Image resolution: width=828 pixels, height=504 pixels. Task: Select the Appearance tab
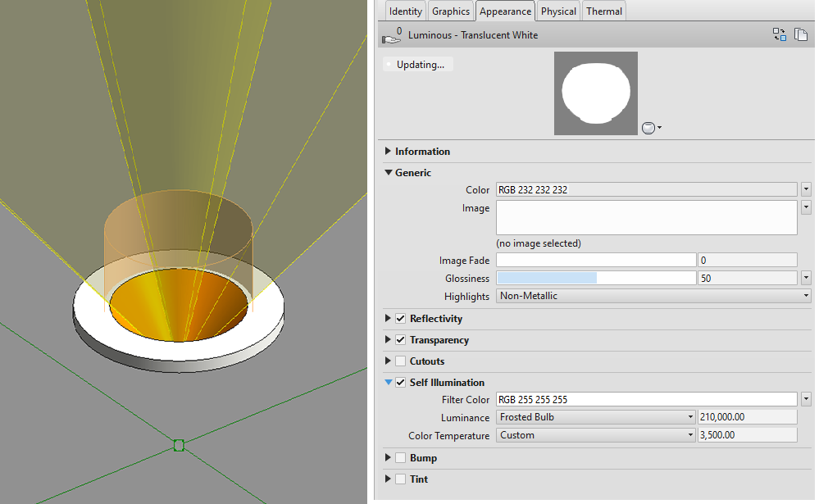[505, 11]
